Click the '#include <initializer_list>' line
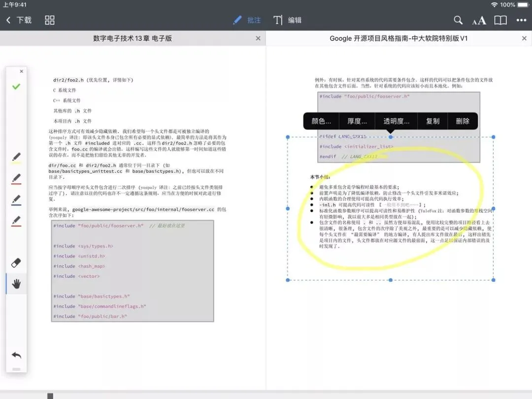The image size is (532, 399). (x=356, y=147)
